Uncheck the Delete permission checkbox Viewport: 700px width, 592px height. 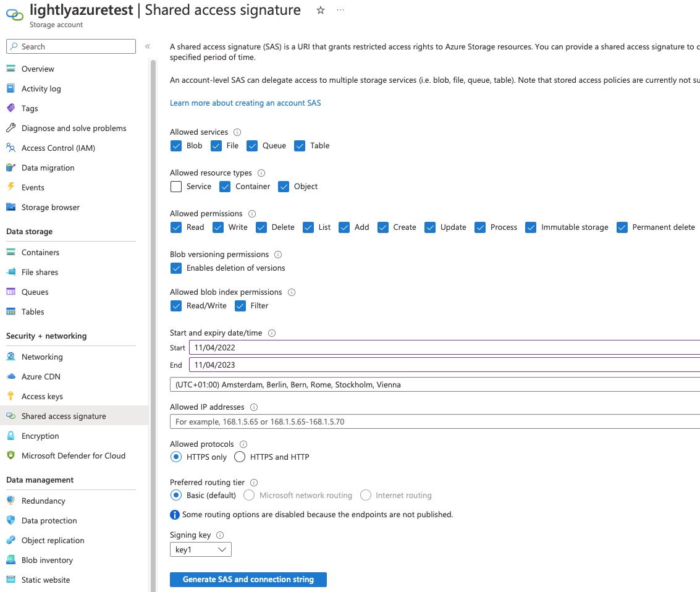point(261,227)
